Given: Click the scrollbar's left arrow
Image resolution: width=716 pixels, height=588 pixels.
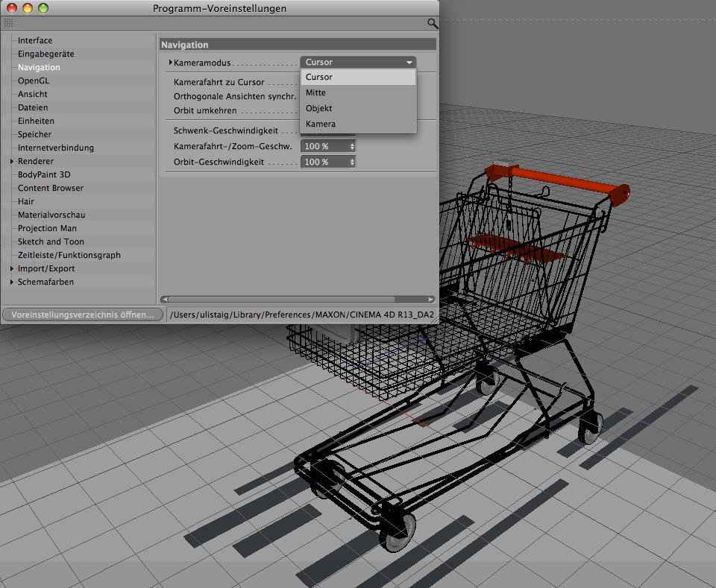Looking at the screenshot, I should point(164,298).
